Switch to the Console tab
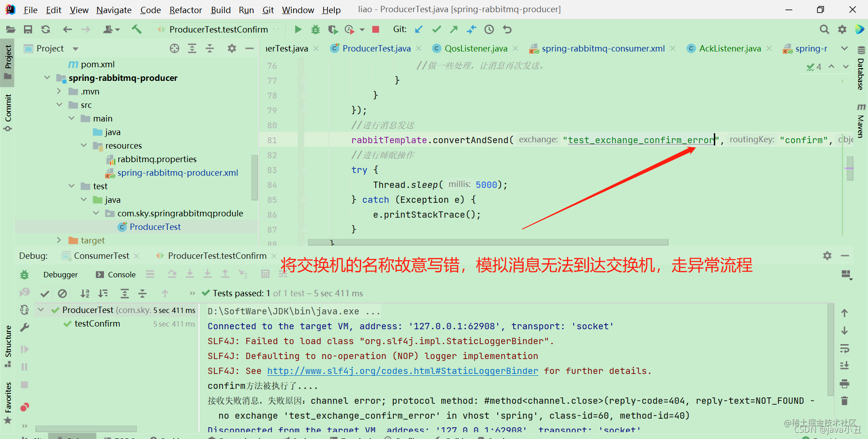This screenshot has width=868, height=439. 116,275
